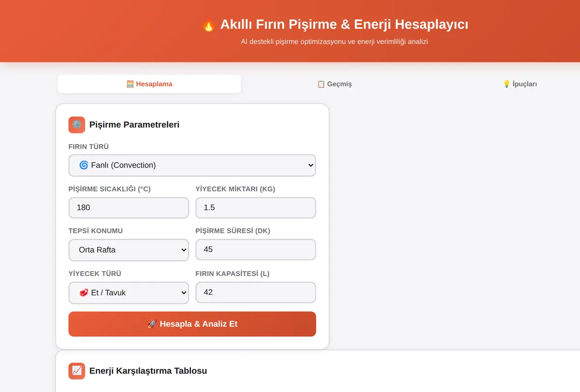
Task: Click the Enerji Karşılaştırma Tablosu heading
Action: coord(148,371)
